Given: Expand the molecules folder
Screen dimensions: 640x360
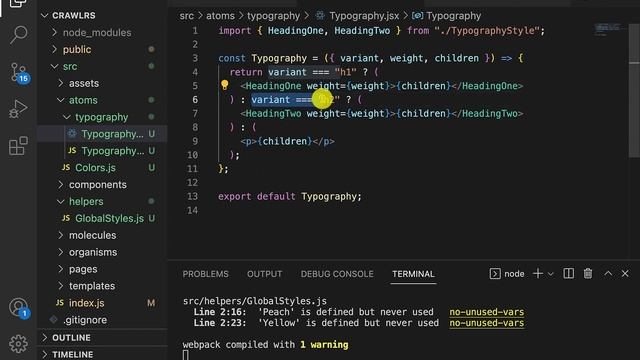Looking at the screenshot, I should (102, 235).
